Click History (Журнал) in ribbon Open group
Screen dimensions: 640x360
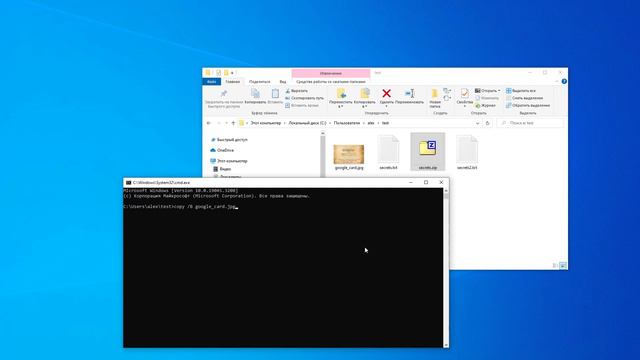point(485,106)
